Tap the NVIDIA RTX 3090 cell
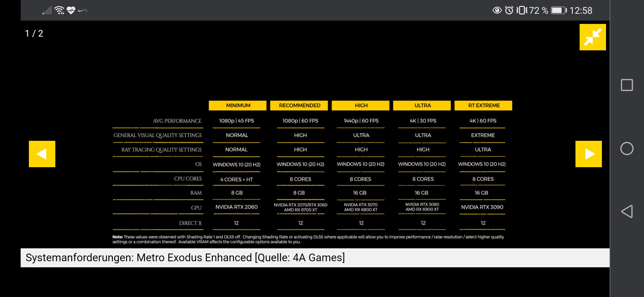The width and height of the screenshot is (644, 297). 482,207
